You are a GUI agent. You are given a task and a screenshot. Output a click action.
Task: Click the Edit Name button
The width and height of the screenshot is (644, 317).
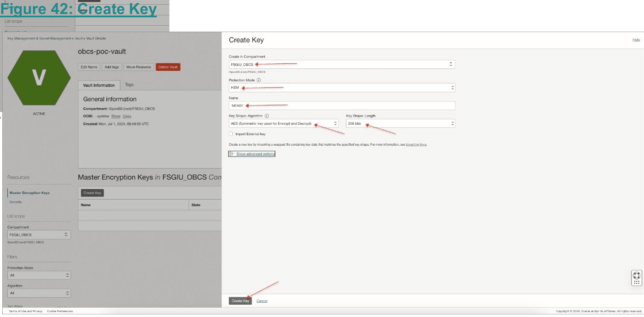coord(89,67)
